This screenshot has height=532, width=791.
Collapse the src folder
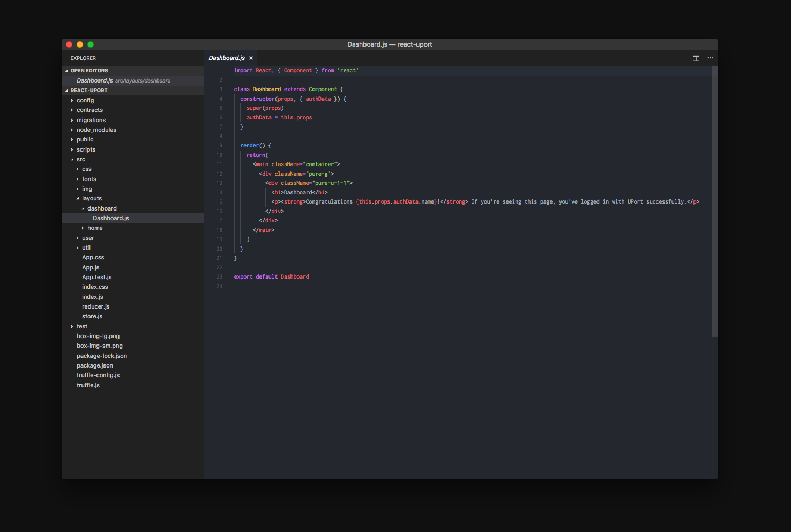point(81,159)
